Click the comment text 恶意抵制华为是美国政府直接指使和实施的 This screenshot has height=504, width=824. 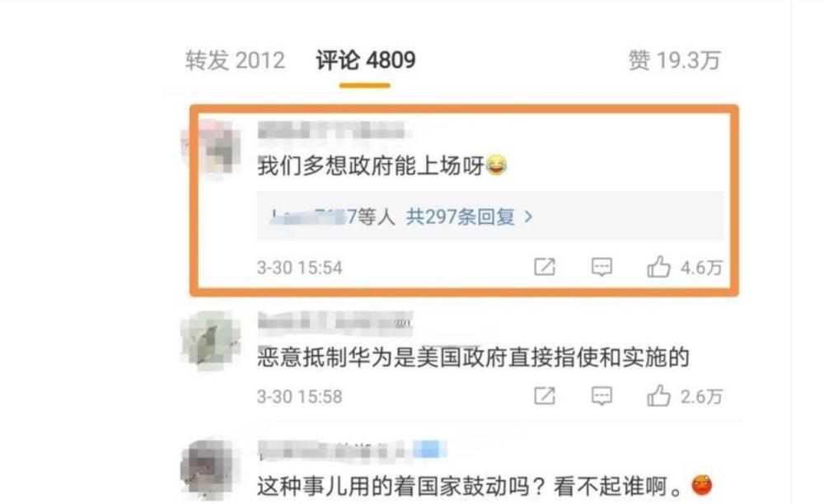click(473, 357)
